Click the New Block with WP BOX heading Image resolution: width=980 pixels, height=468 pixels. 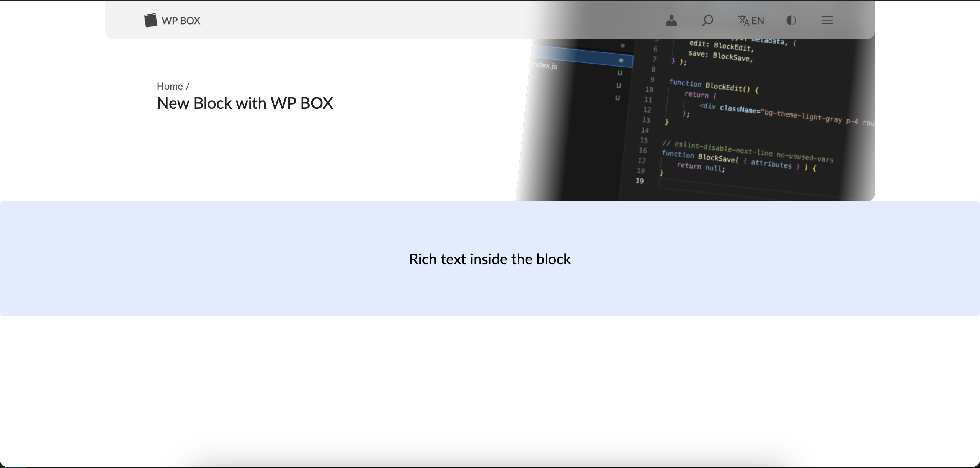(245, 103)
